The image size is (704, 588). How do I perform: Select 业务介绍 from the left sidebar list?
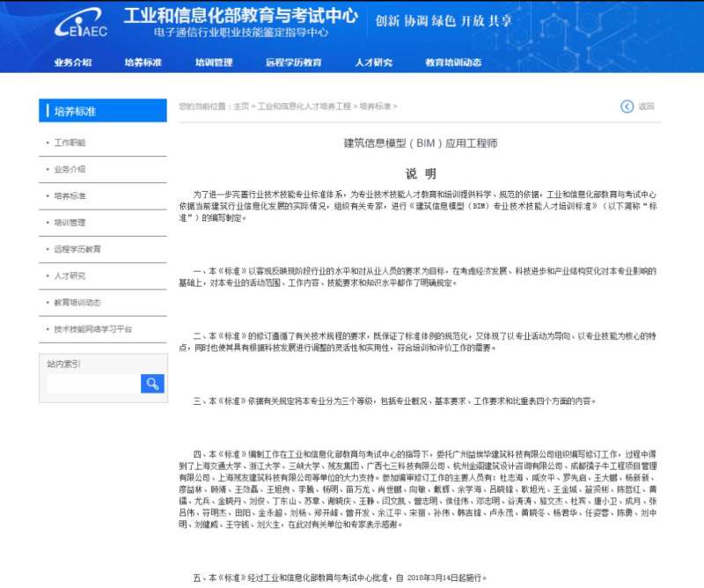(71, 168)
